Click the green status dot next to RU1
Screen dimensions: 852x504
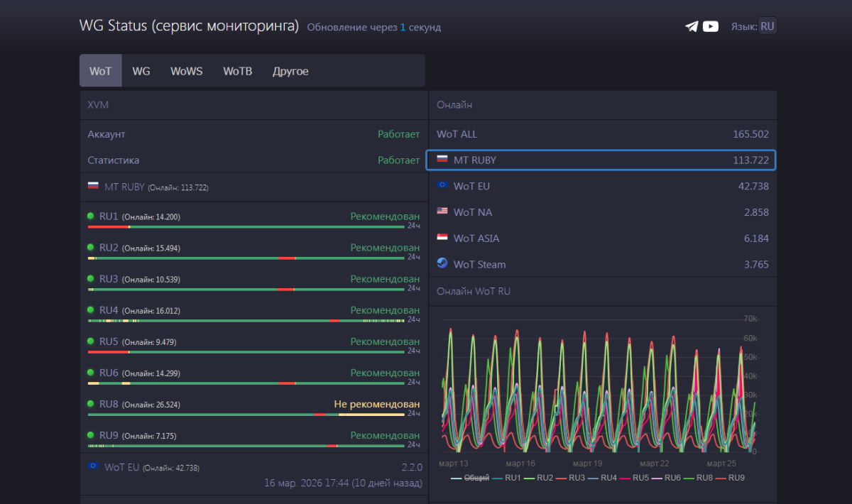pos(91,217)
